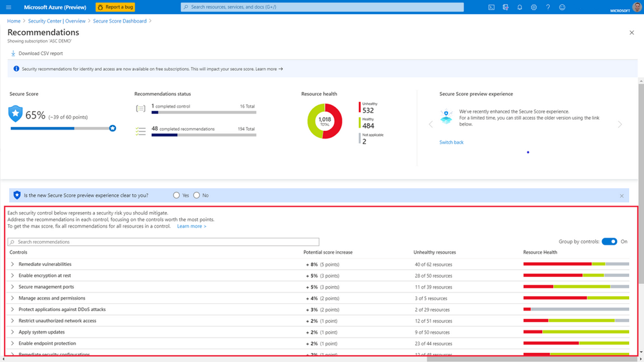Click the Secure Score preview illustration icon
This screenshot has height=362, width=644.
[x=447, y=117]
